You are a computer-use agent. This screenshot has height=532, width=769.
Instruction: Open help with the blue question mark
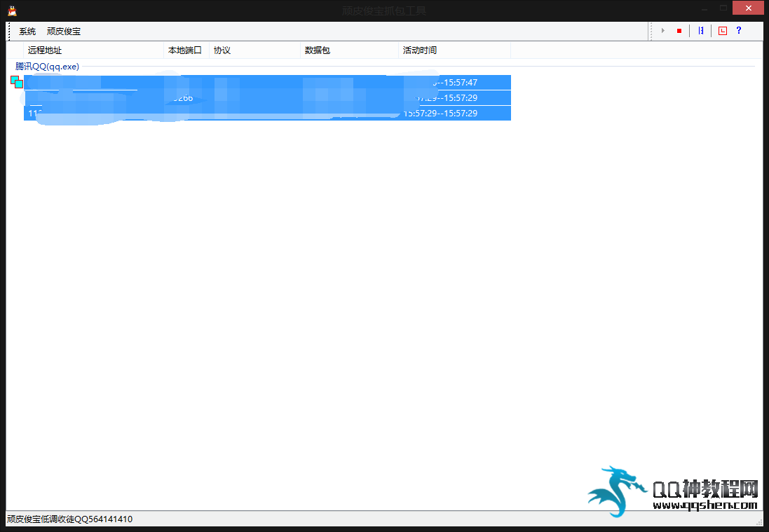739,31
